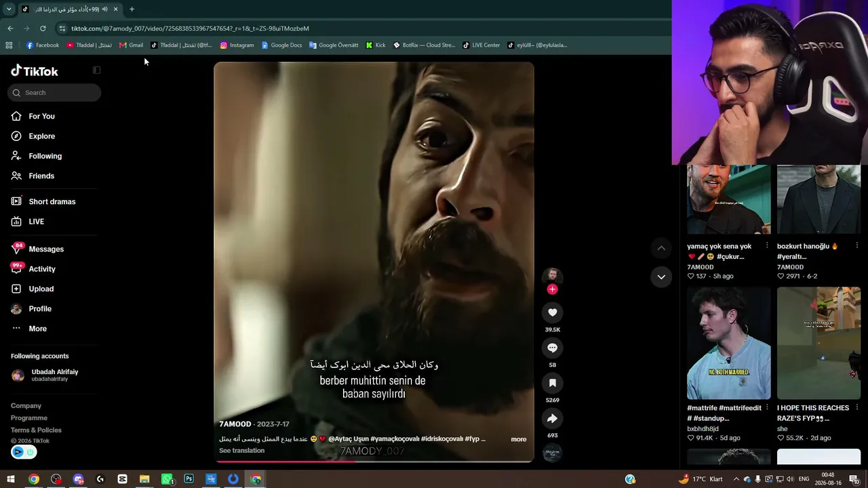Open the Upload page

[x=32, y=289]
